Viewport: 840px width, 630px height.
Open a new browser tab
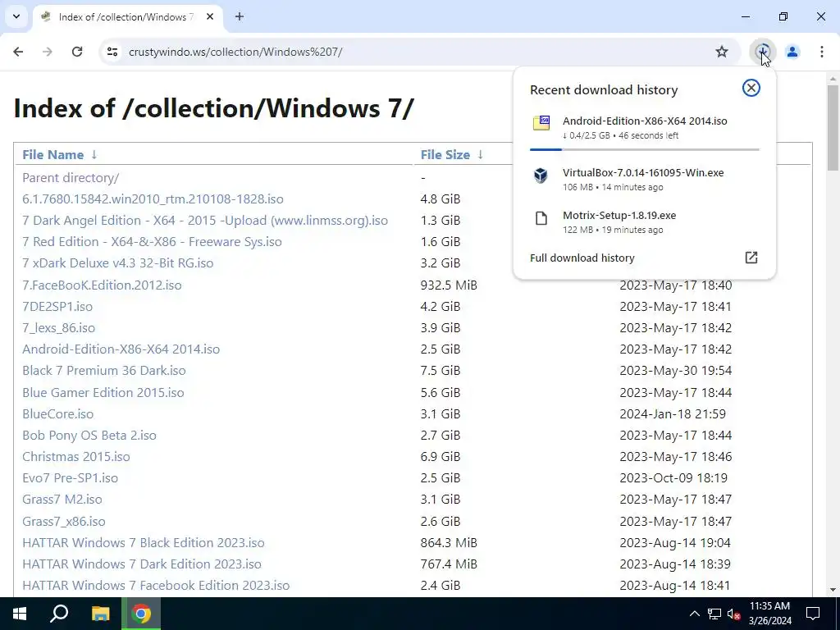click(x=240, y=16)
